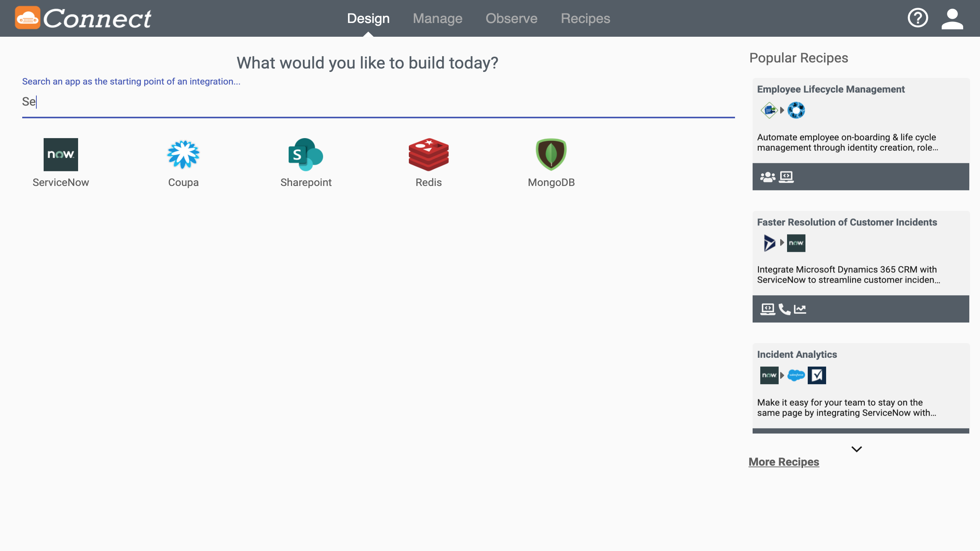Select the Redis app icon
980x551 pixels.
click(428, 155)
